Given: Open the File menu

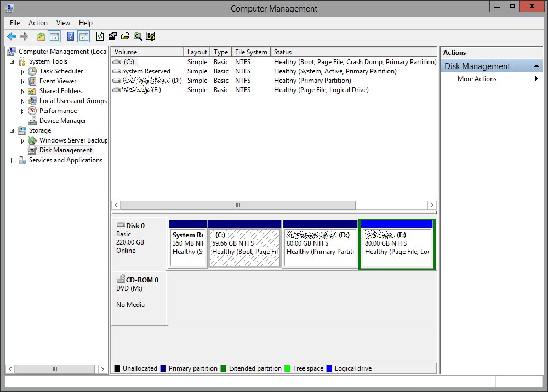Looking at the screenshot, I should point(15,23).
